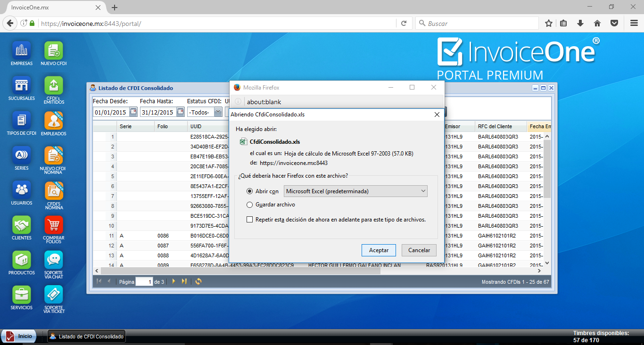Viewport: 644px width, 345px height.
Task: Open the SERIES icon
Action: (22, 156)
